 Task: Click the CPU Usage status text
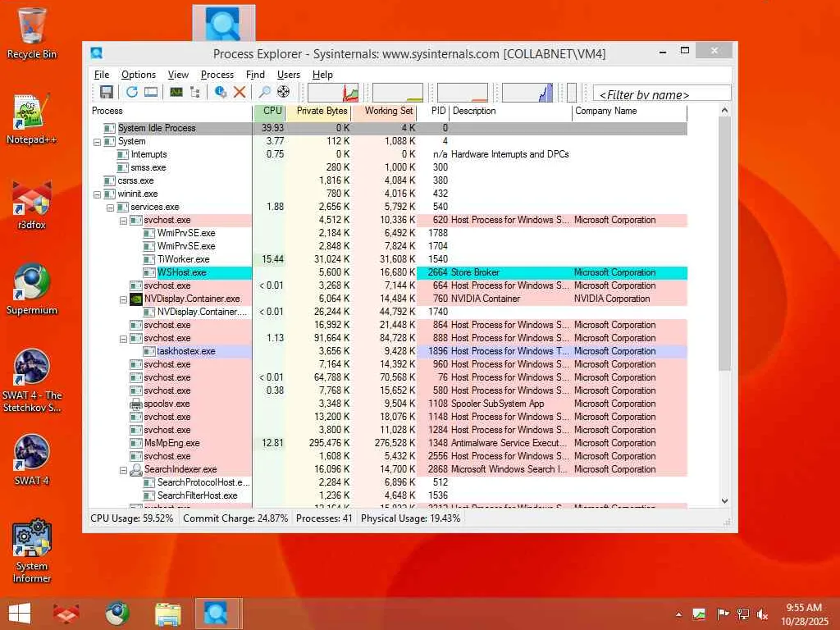pos(132,518)
